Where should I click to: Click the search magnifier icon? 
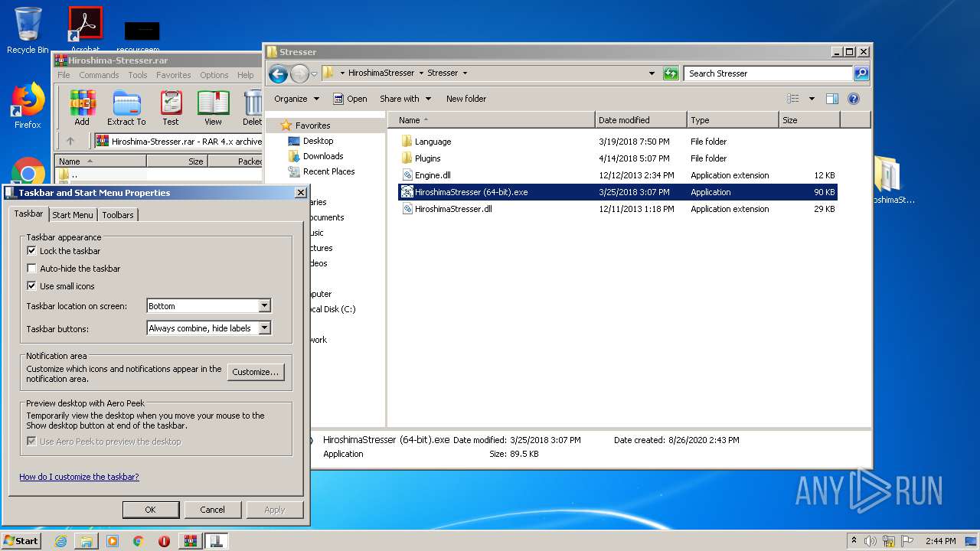tap(861, 73)
